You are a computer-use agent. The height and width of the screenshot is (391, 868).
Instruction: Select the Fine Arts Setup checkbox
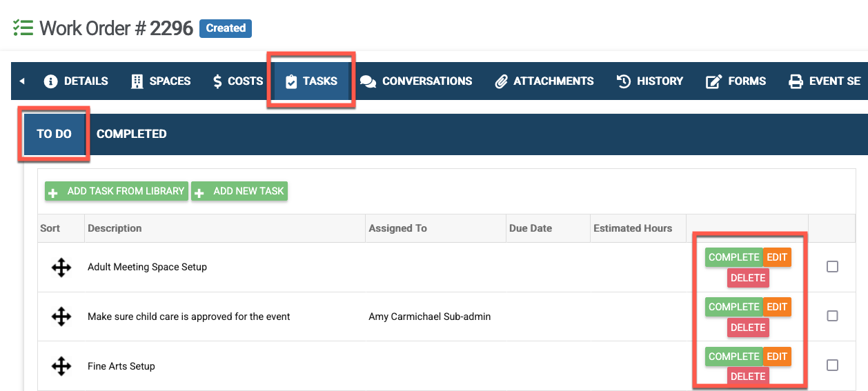[x=832, y=365]
